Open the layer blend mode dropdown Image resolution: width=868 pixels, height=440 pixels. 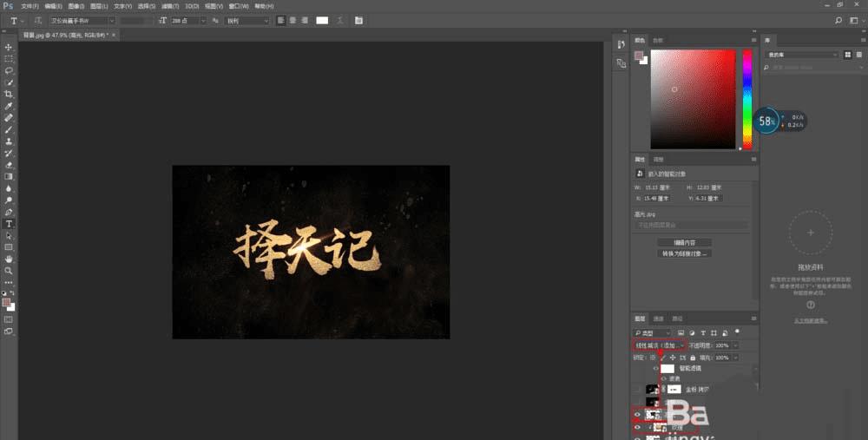(659, 345)
